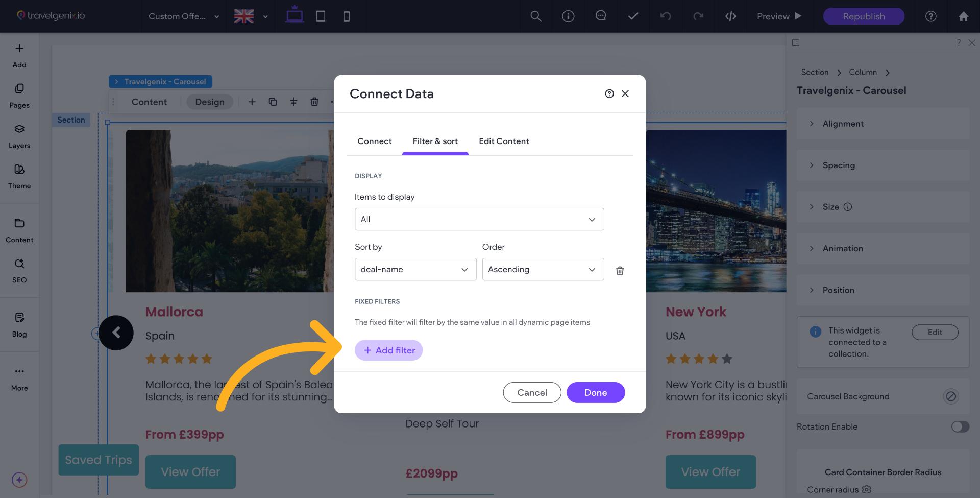Open the Add elements panel
Image resolution: width=980 pixels, height=498 pixels.
point(19,55)
